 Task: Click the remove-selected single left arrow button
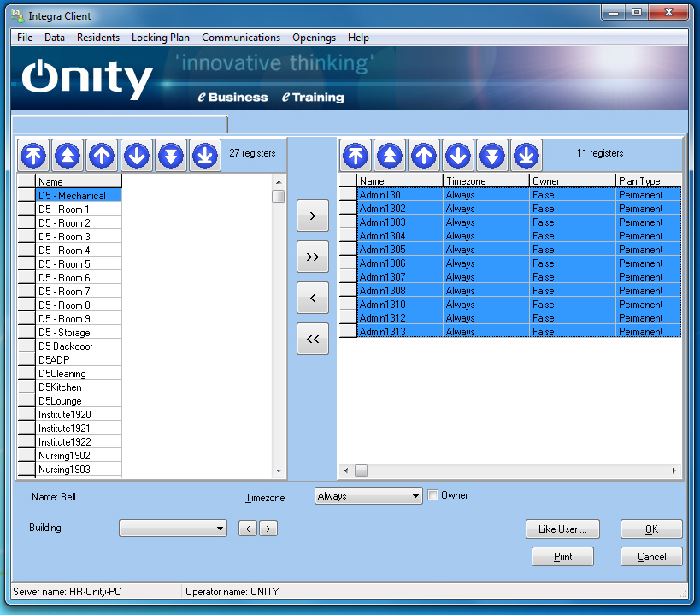312,298
